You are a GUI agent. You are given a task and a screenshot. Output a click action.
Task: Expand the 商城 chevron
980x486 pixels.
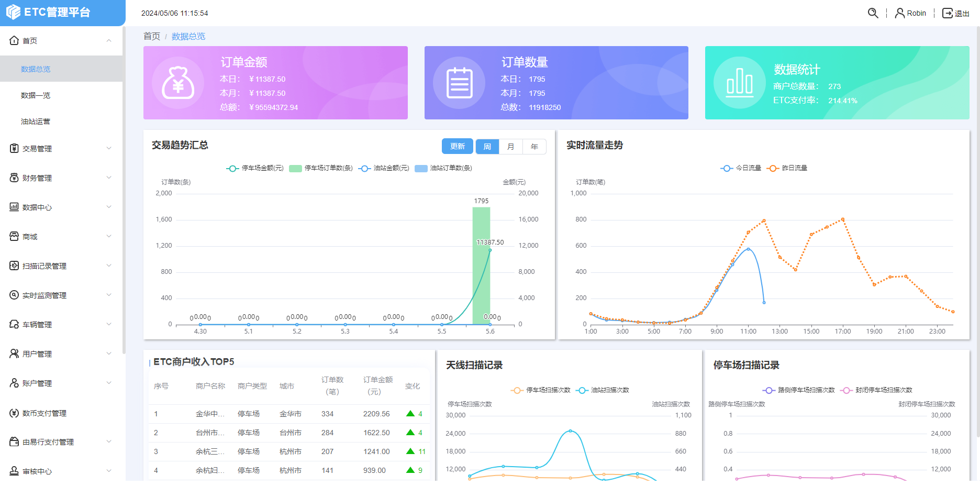click(109, 236)
